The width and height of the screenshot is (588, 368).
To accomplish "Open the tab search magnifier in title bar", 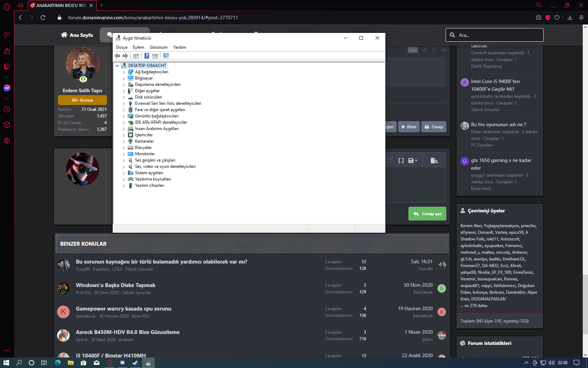I will [x=539, y=5].
